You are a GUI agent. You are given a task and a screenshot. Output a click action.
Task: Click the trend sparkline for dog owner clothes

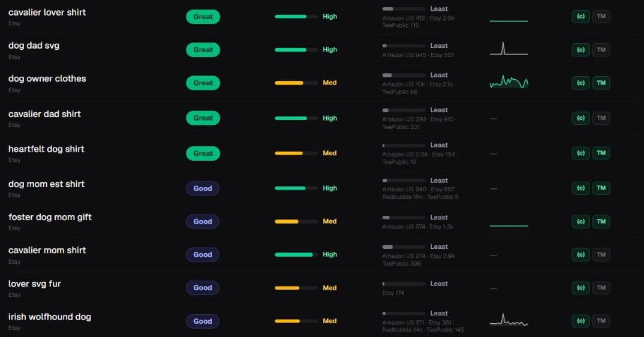tap(509, 82)
